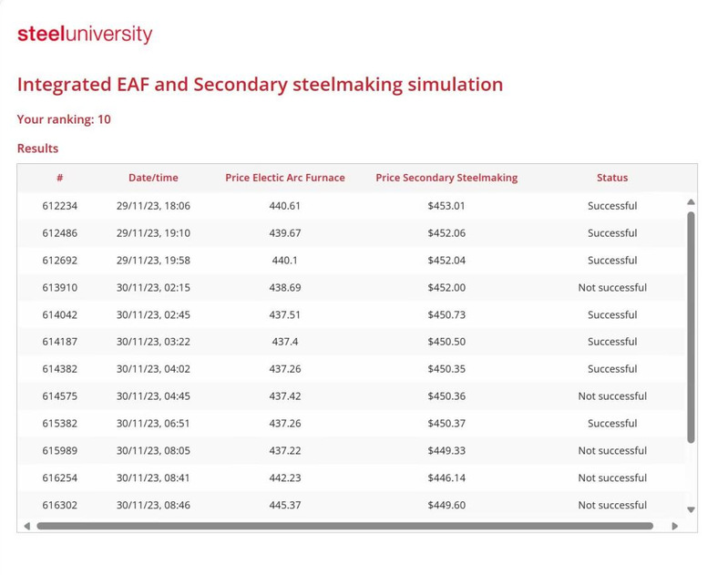
Task: Click the scroll down arrow
Action: tap(691, 510)
